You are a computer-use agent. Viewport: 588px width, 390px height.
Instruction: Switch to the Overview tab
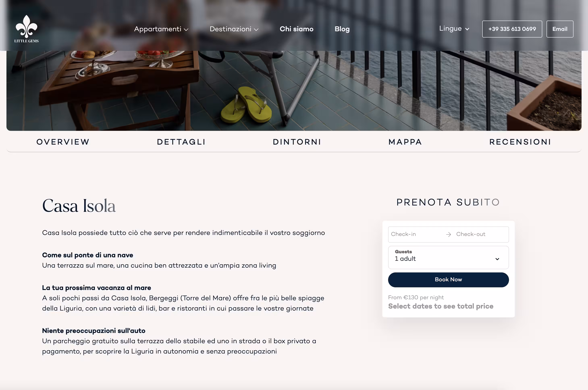click(63, 142)
